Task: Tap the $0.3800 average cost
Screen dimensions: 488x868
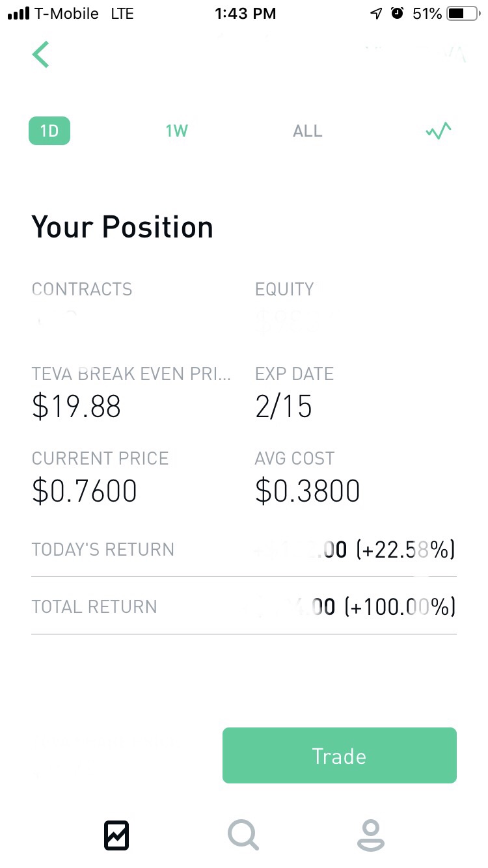Action: tap(308, 491)
